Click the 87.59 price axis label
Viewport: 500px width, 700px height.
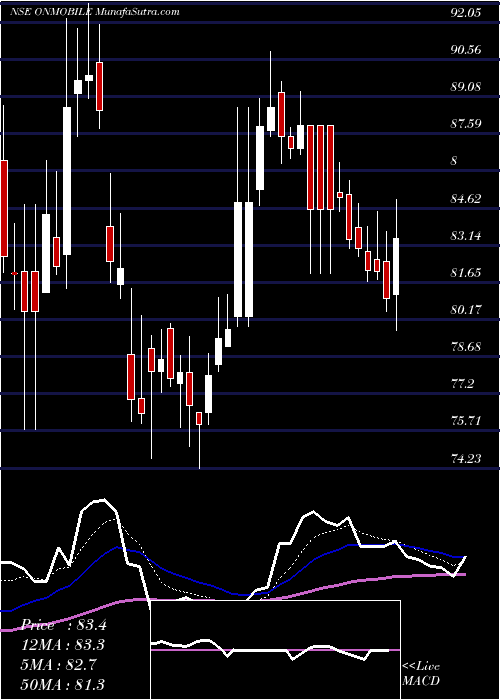(466, 124)
